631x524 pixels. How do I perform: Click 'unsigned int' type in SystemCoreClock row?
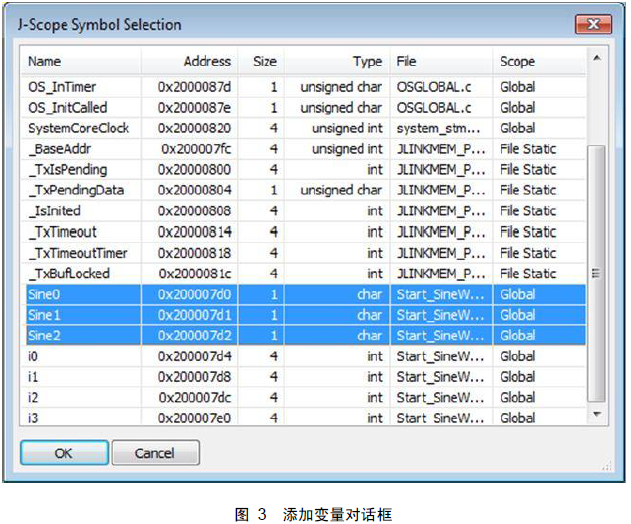347,128
